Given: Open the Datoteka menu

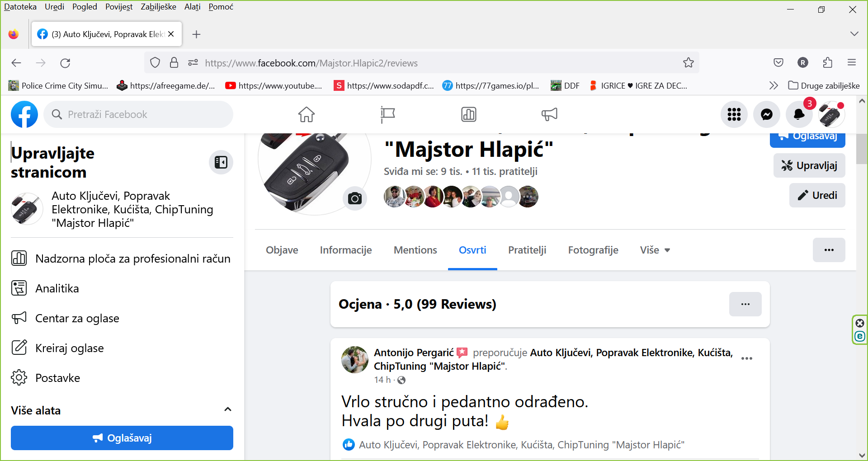Looking at the screenshot, I should (20, 7).
